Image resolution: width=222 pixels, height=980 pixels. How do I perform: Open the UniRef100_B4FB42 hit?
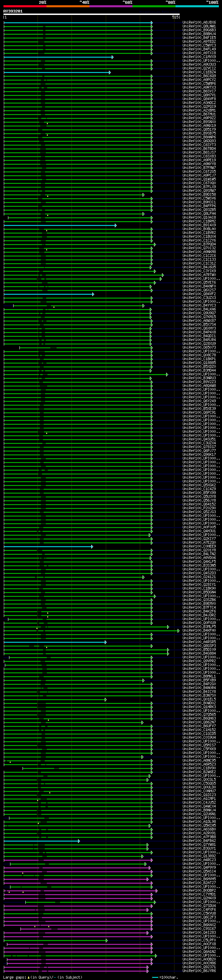[199, 841]
